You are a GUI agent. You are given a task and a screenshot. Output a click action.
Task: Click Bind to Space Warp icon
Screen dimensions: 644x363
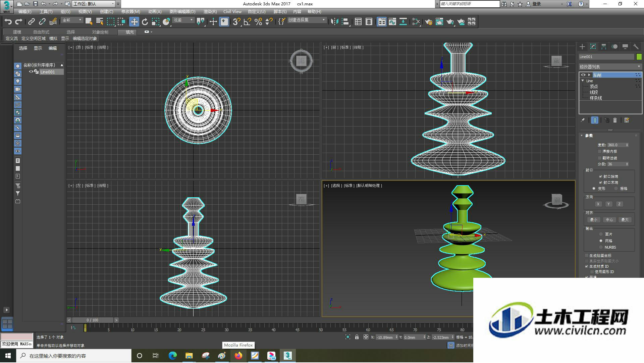[53, 22]
